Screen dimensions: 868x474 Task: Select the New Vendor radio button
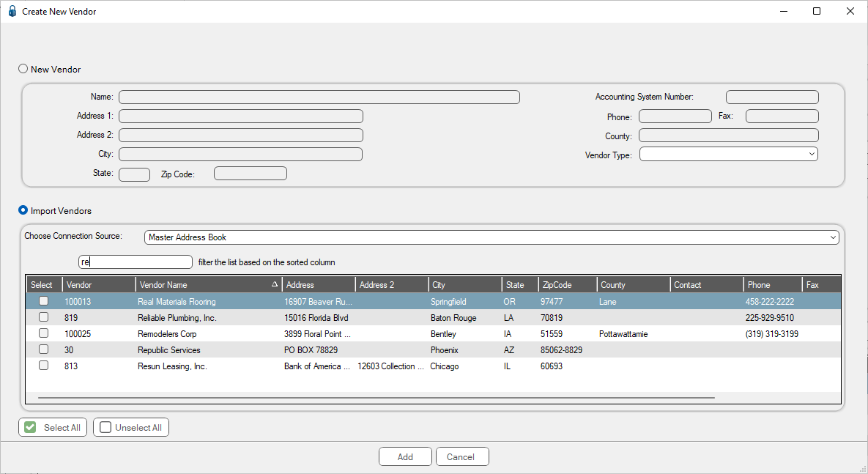23,69
